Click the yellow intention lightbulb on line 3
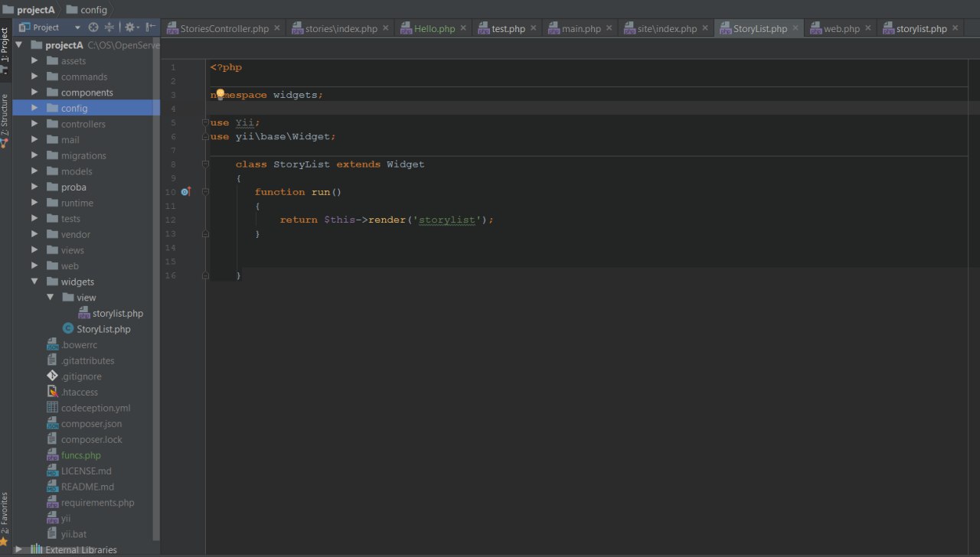This screenshot has width=980, height=557. [220, 94]
